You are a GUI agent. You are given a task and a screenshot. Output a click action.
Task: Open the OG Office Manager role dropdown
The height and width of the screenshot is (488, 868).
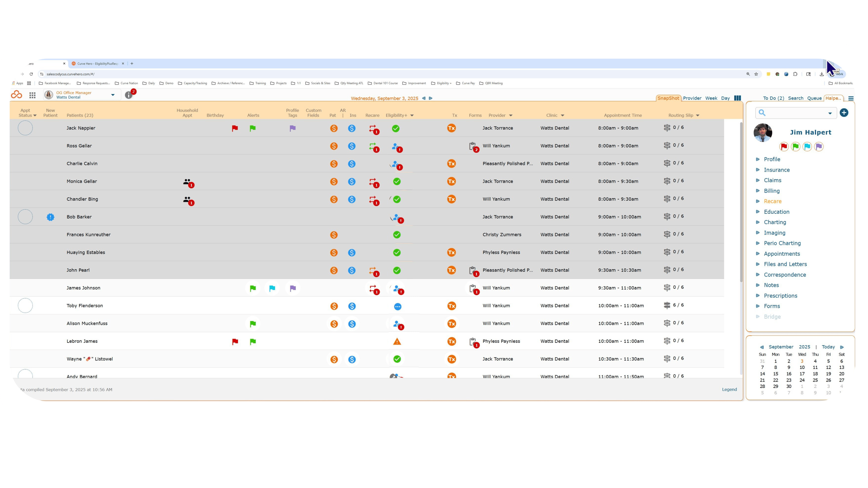pyautogui.click(x=113, y=95)
